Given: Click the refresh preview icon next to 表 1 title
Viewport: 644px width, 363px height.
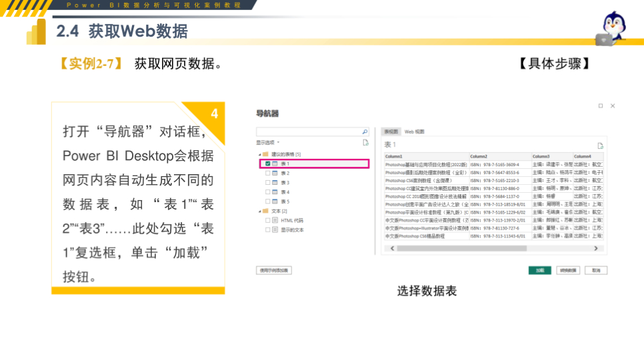Looking at the screenshot, I should click(600, 146).
